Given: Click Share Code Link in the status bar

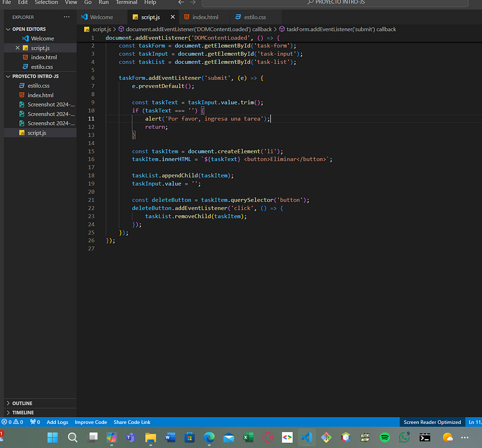Looking at the screenshot, I should point(132,422).
